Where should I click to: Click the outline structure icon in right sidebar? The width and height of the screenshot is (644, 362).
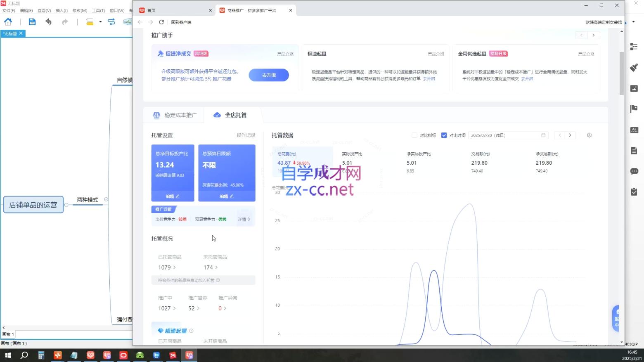pyautogui.click(x=634, y=47)
